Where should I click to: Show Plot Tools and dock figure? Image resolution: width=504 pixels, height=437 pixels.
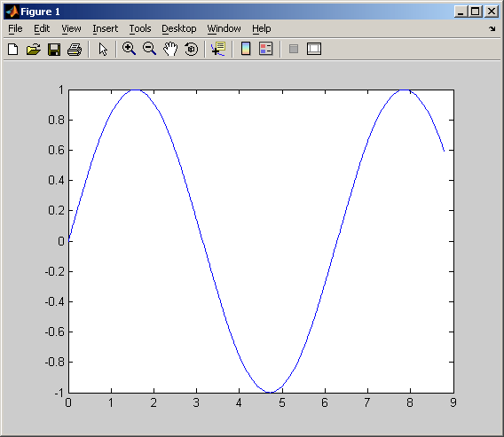point(314,49)
